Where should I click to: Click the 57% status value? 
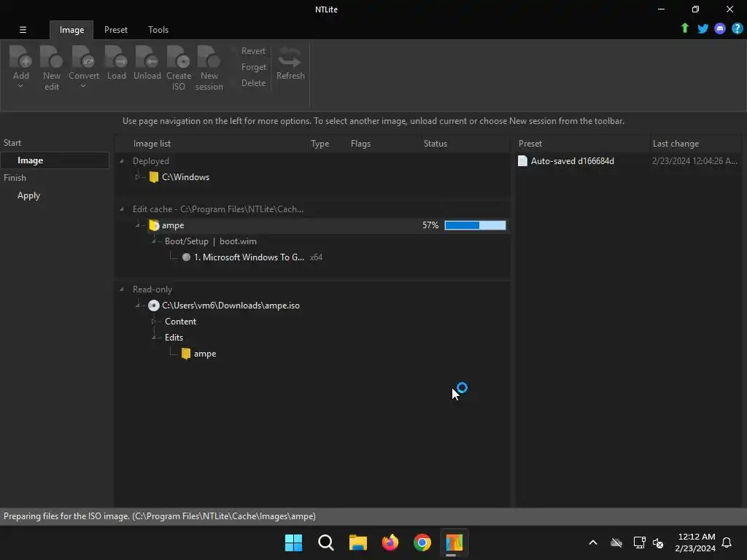(430, 225)
